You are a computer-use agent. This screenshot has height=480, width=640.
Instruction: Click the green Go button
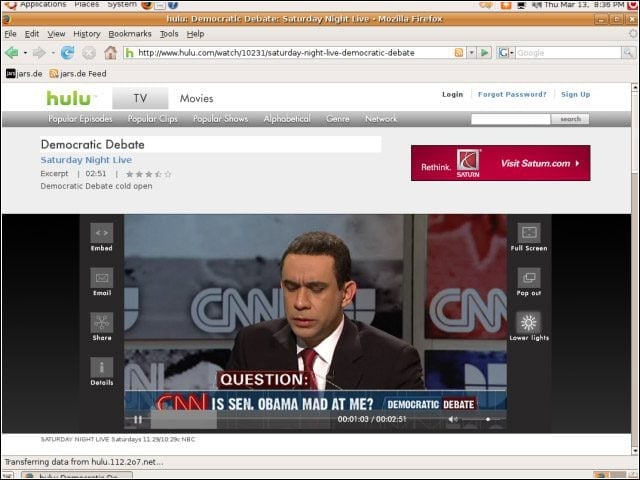pyautogui.click(x=484, y=53)
